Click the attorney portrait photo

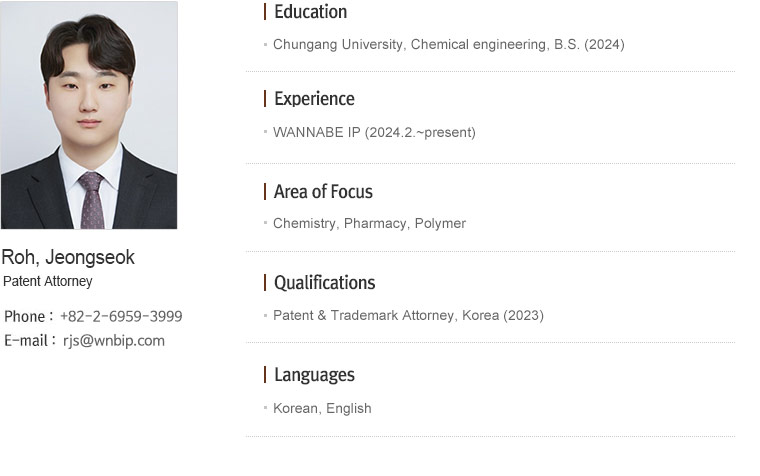click(x=89, y=115)
